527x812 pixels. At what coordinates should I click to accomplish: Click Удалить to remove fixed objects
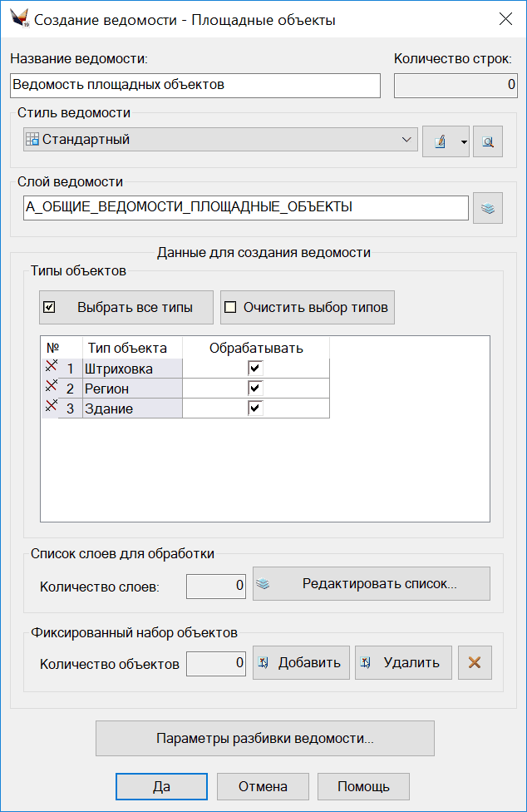click(403, 663)
